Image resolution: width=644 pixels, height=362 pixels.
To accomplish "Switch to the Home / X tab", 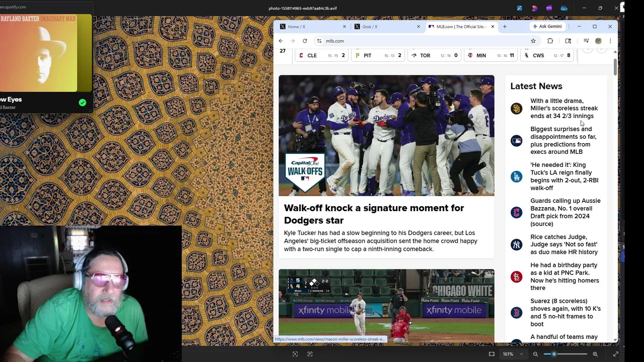I will 312,27.
